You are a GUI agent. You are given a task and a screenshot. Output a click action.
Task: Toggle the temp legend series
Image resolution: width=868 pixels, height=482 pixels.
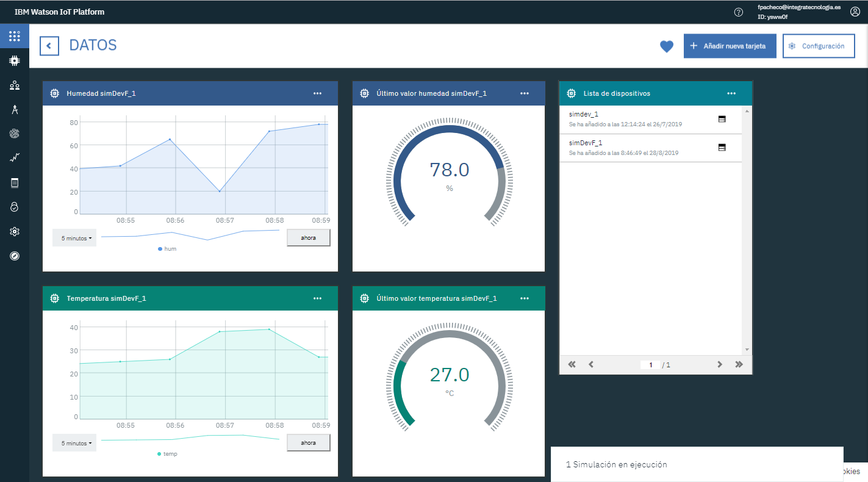click(x=167, y=454)
